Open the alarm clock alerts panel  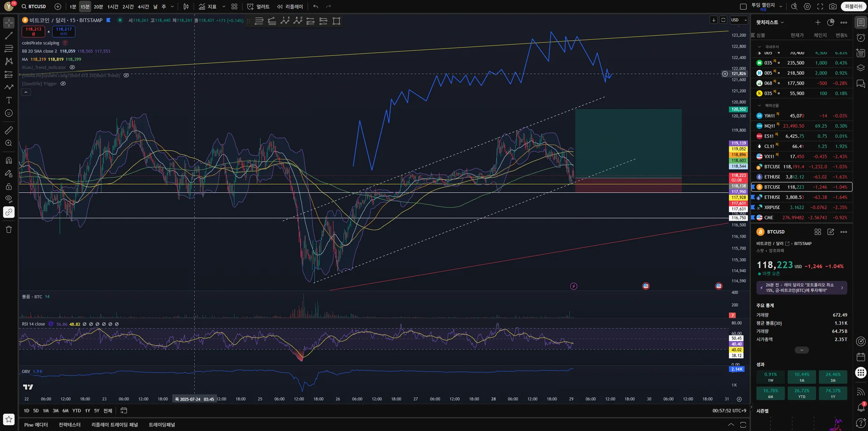[x=861, y=38]
